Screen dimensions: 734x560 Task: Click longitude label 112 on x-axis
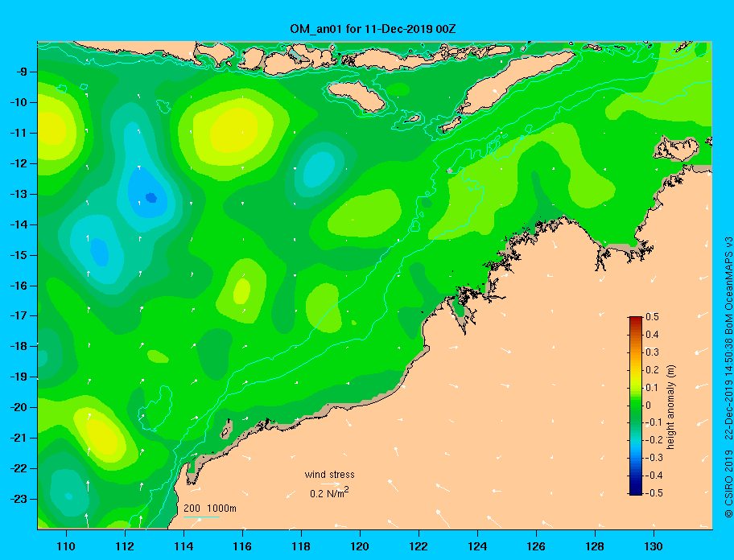[125, 546]
